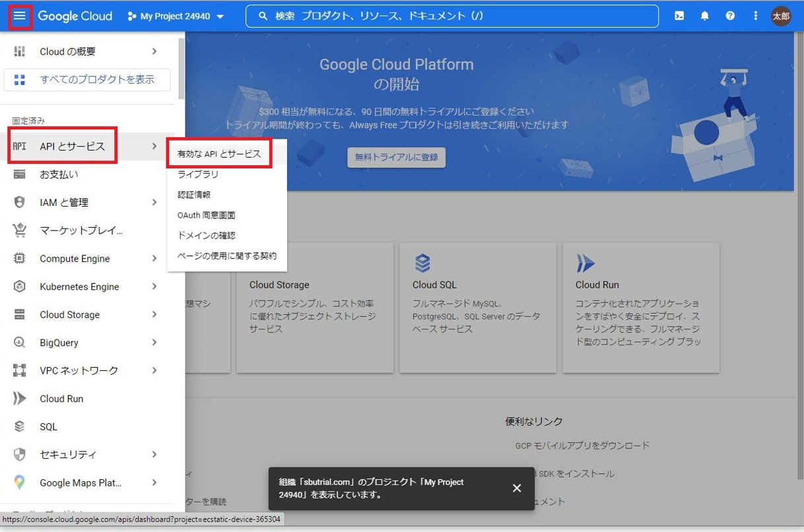The image size is (804, 532).
Task: Open the three-dot settings menu
Action: click(x=755, y=16)
